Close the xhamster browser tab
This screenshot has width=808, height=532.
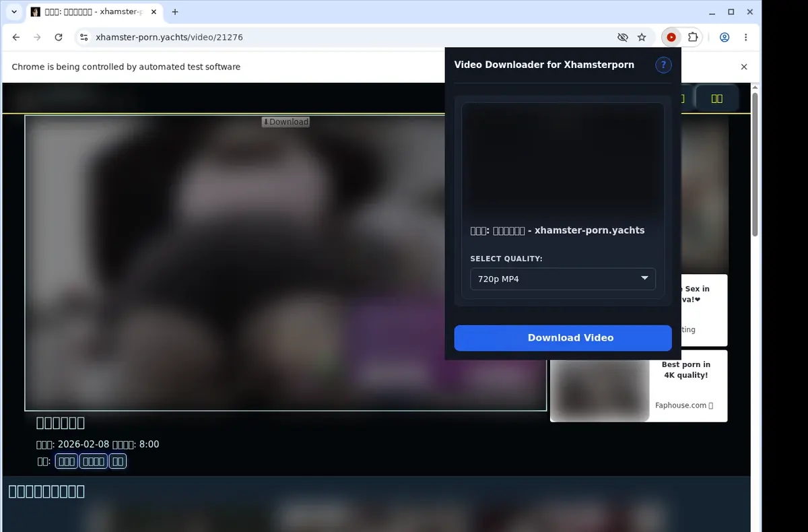[x=154, y=11]
